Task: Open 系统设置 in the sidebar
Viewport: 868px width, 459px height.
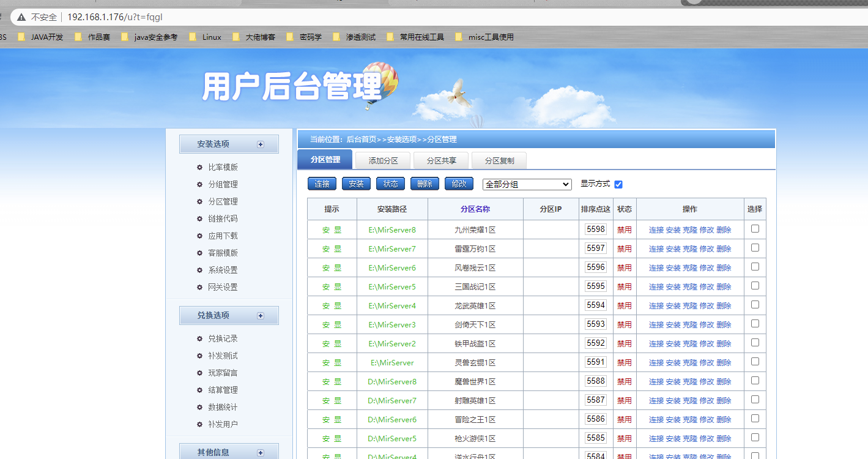Action: click(x=223, y=270)
